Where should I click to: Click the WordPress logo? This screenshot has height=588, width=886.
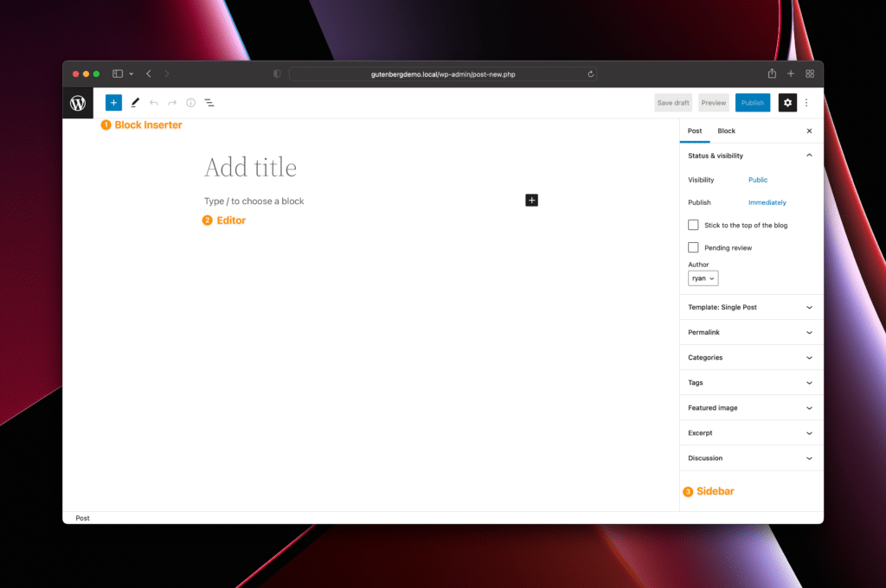[x=78, y=103]
